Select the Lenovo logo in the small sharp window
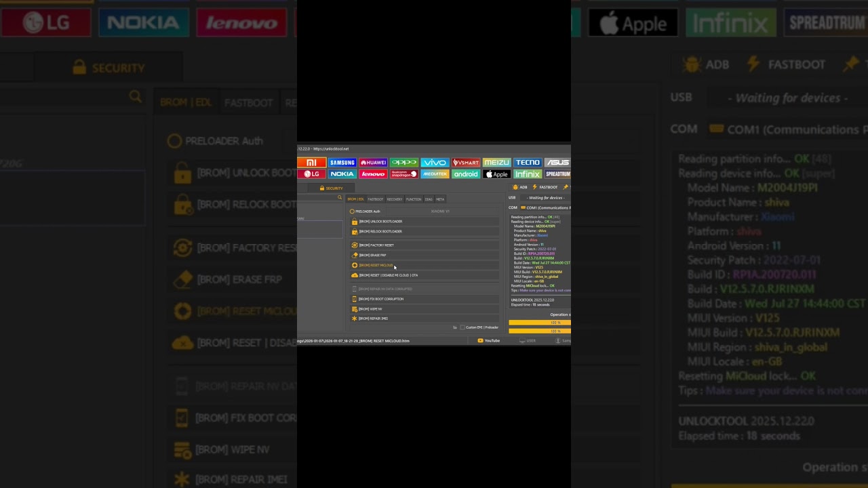868x488 pixels. pos(373,174)
